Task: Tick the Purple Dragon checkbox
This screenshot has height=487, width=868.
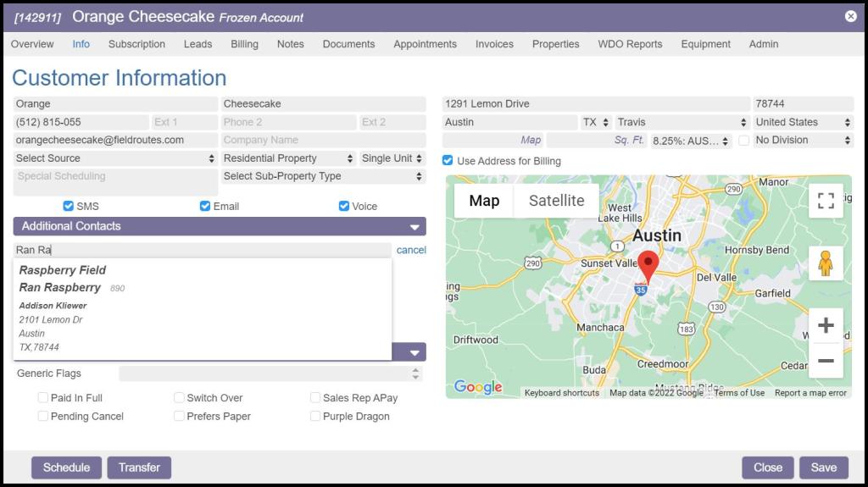Action: point(315,417)
